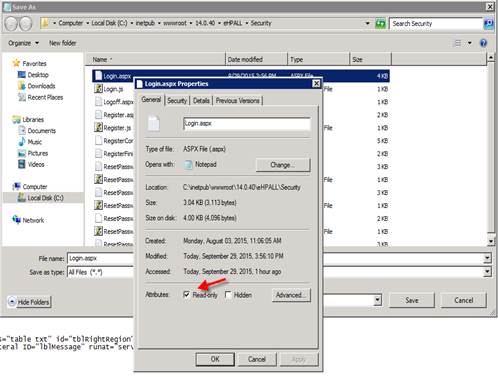The width and height of the screenshot is (498, 377).
Task: Click the Back navigation arrow button
Action: tap(11, 24)
